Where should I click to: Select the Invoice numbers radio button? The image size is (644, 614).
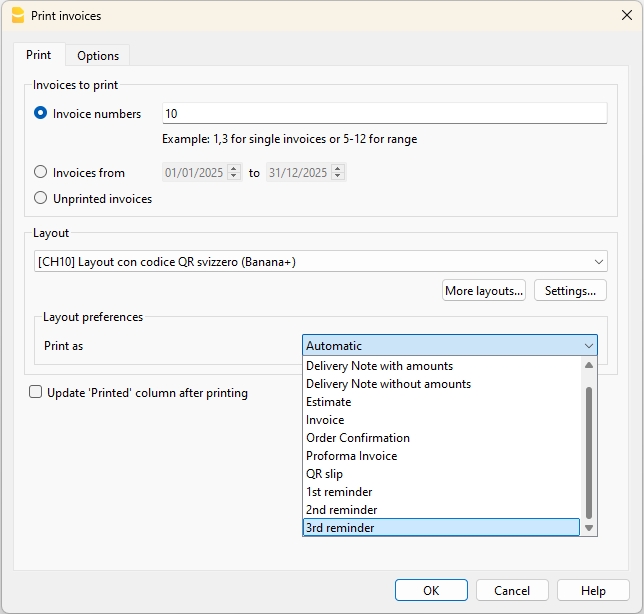pos(41,114)
